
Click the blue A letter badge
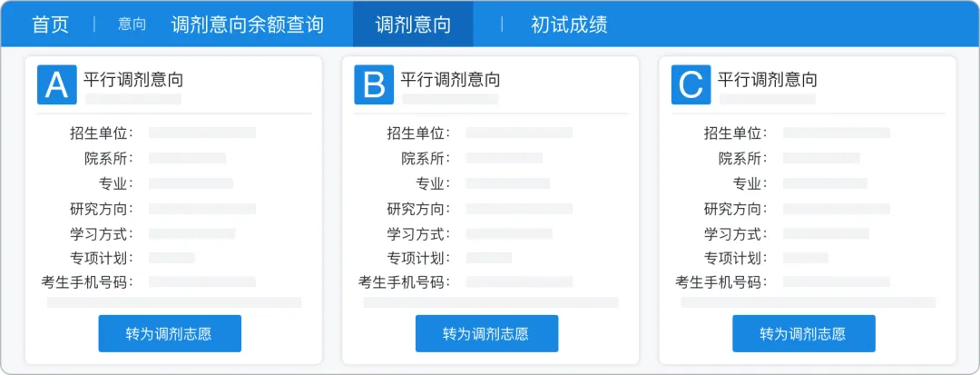pos(56,84)
